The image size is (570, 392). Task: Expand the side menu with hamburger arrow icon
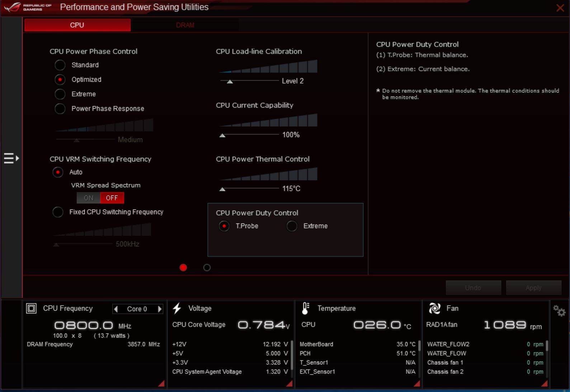click(11, 158)
